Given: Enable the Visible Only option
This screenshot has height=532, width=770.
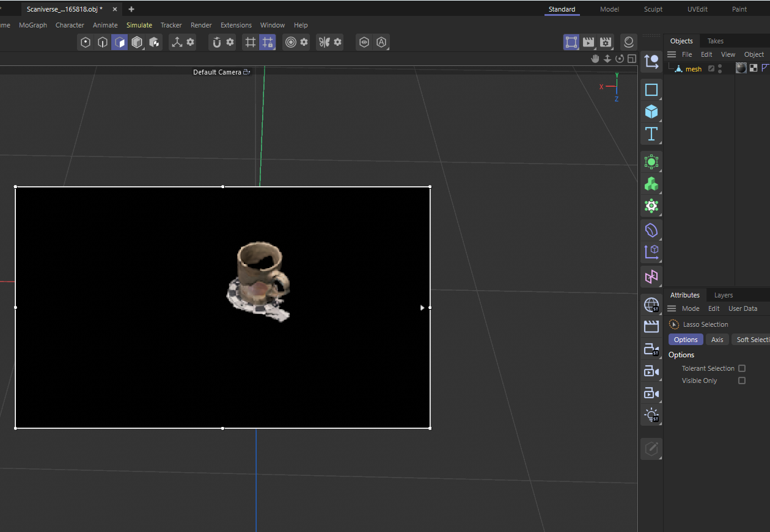Looking at the screenshot, I should pyautogui.click(x=742, y=380).
